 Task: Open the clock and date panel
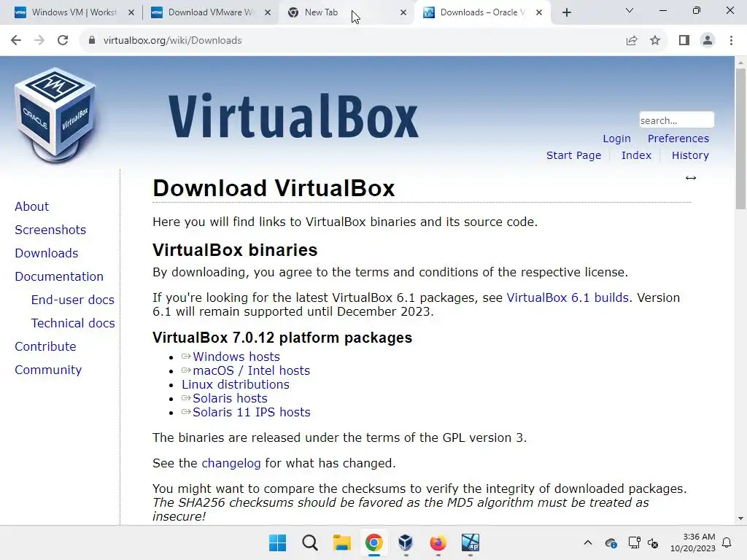tap(693, 542)
